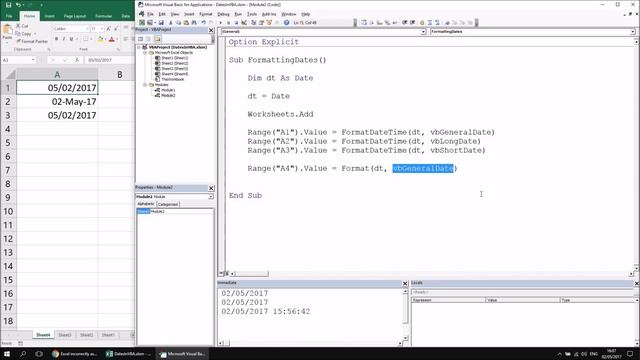
Task: Click the Find binoculars icon in VBA toolbar
Action: (x=195, y=22)
